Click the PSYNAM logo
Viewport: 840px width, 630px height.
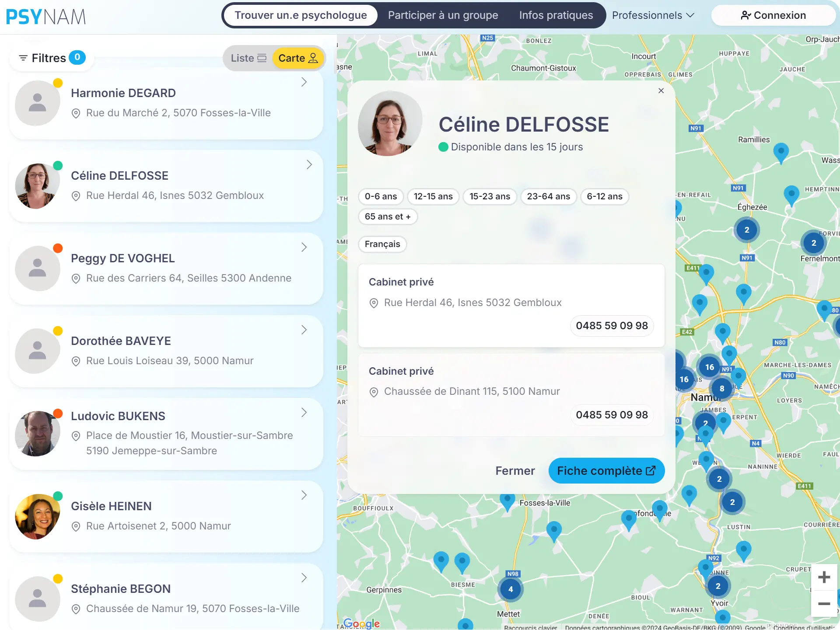tap(46, 17)
